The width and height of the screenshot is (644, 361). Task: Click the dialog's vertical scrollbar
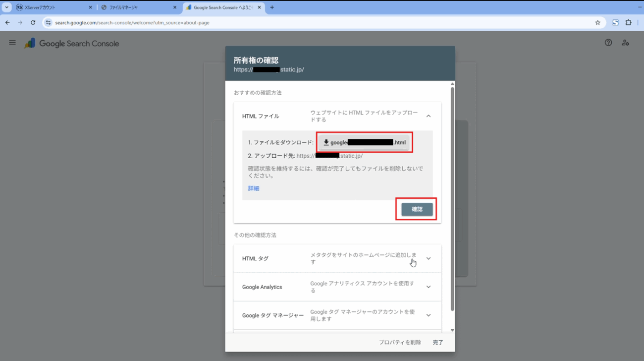(x=452, y=198)
